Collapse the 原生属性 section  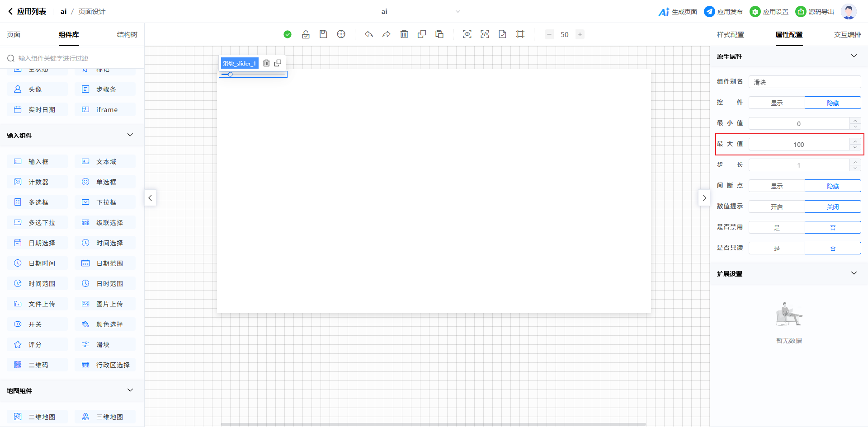point(854,56)
